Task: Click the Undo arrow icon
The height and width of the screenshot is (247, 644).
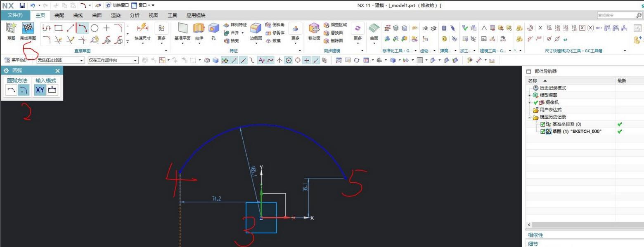Action: pyautogui.click(x=33, y=5)
